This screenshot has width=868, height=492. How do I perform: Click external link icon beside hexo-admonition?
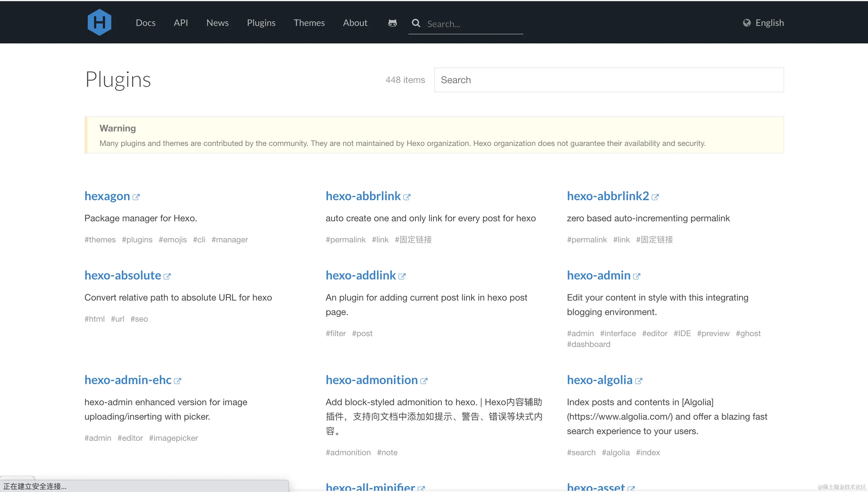[424, 381]
